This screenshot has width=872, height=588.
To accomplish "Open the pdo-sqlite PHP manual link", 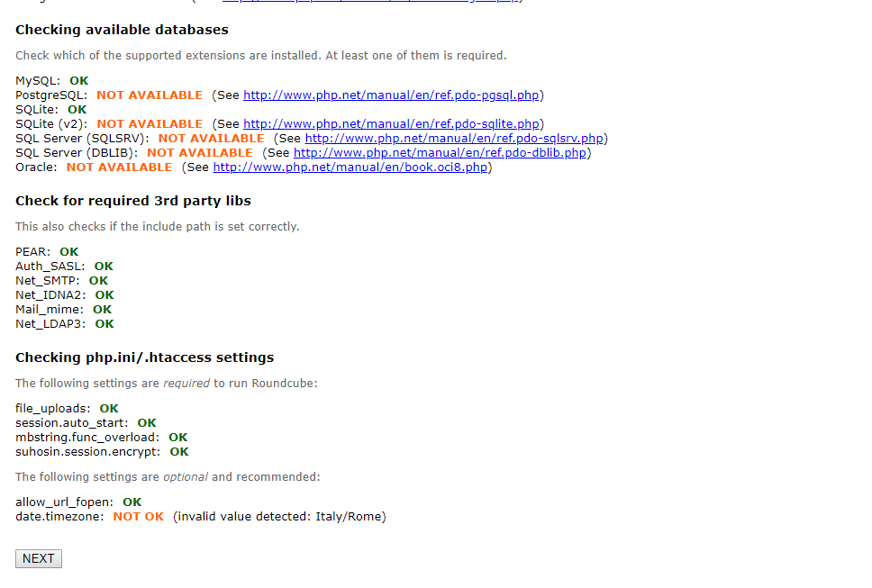I will (x=391, y=123).
